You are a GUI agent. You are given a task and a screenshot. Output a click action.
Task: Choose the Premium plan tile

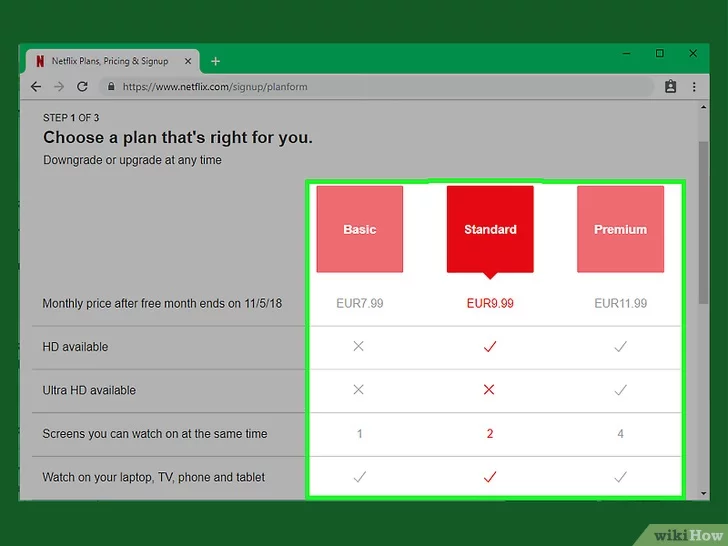pyautogui.click(x=620, y=229)
